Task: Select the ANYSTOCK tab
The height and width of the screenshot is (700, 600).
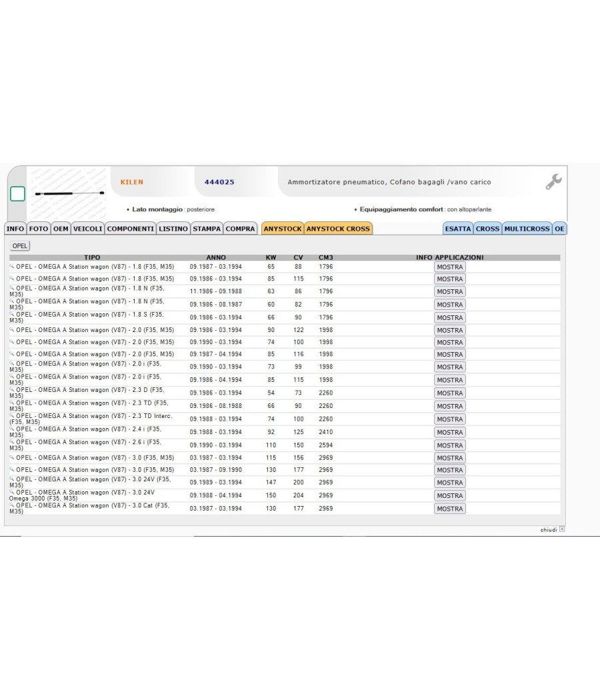Action: pyautogui.click(x=283, y=229)
